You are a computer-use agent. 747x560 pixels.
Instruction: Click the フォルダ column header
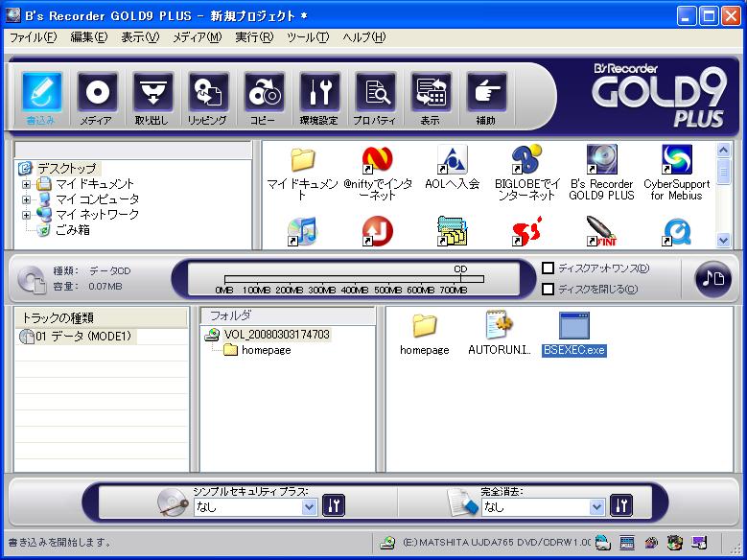coord(288,315)
